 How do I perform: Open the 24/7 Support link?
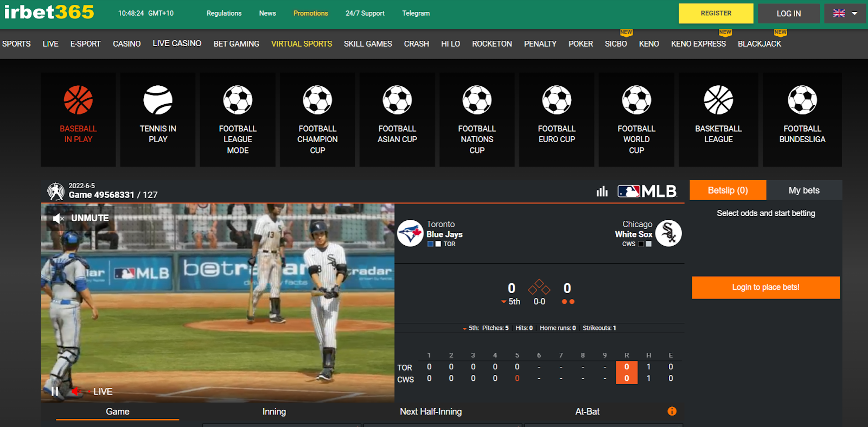(365, 14)
